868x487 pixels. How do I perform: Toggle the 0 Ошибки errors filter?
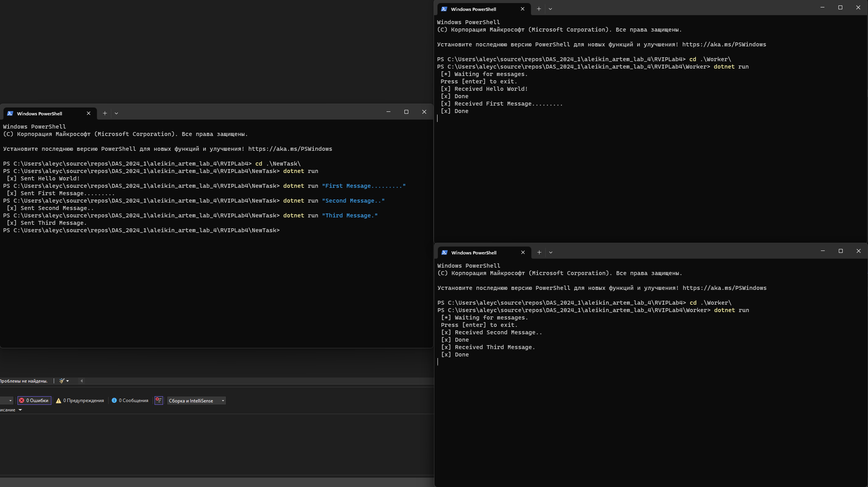pos(34,401)
